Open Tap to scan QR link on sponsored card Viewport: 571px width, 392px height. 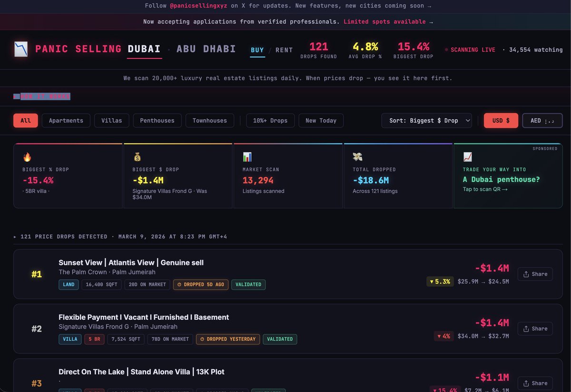click(x=485, y=189)
